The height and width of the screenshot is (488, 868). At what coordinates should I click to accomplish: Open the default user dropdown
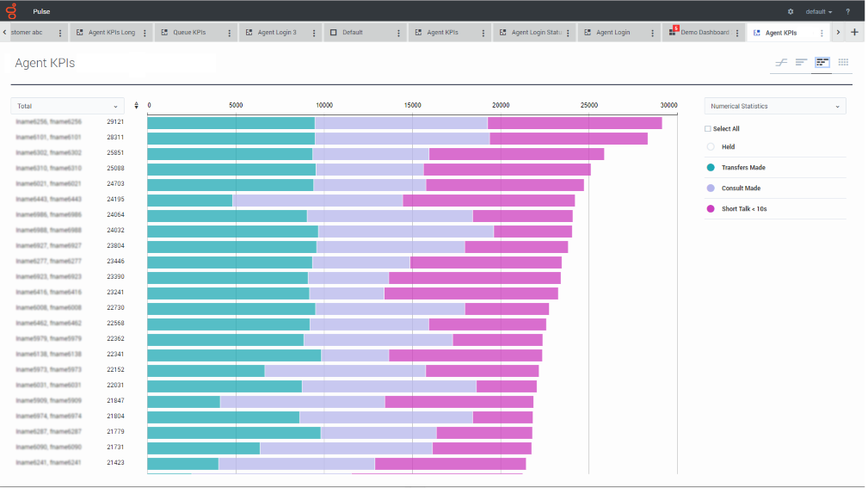click(819, 12)
